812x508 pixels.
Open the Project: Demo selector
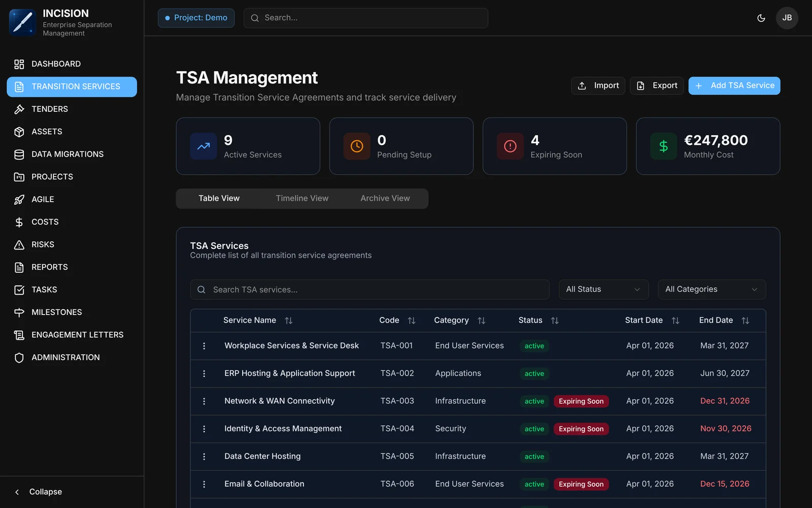coord(196,18)
